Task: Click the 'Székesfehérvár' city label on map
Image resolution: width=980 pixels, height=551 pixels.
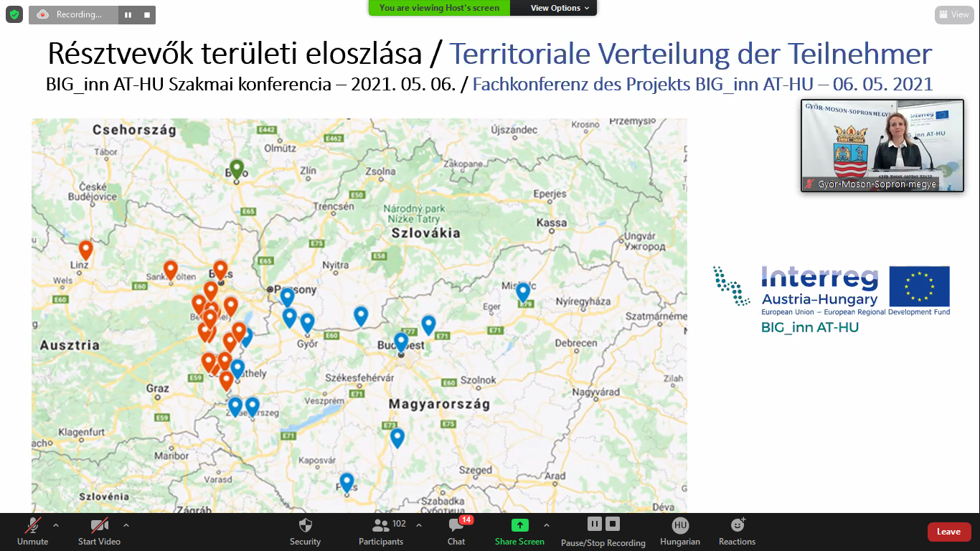Action: [359, 378]
